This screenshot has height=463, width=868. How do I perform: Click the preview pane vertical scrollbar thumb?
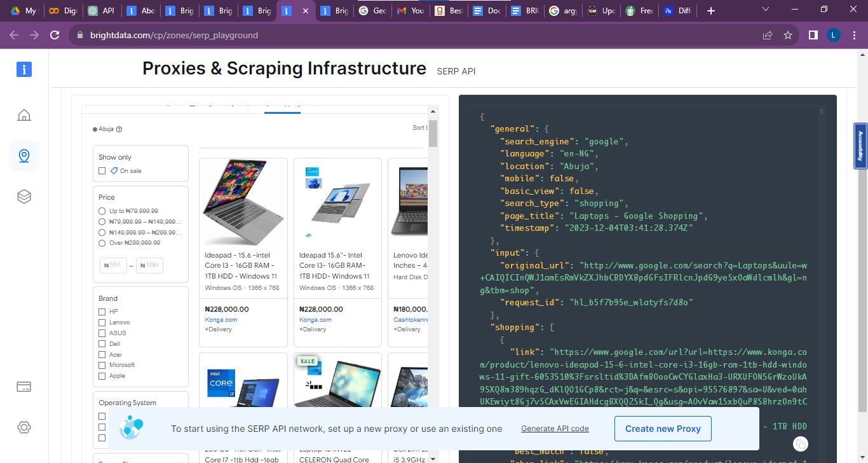point(433,133)
